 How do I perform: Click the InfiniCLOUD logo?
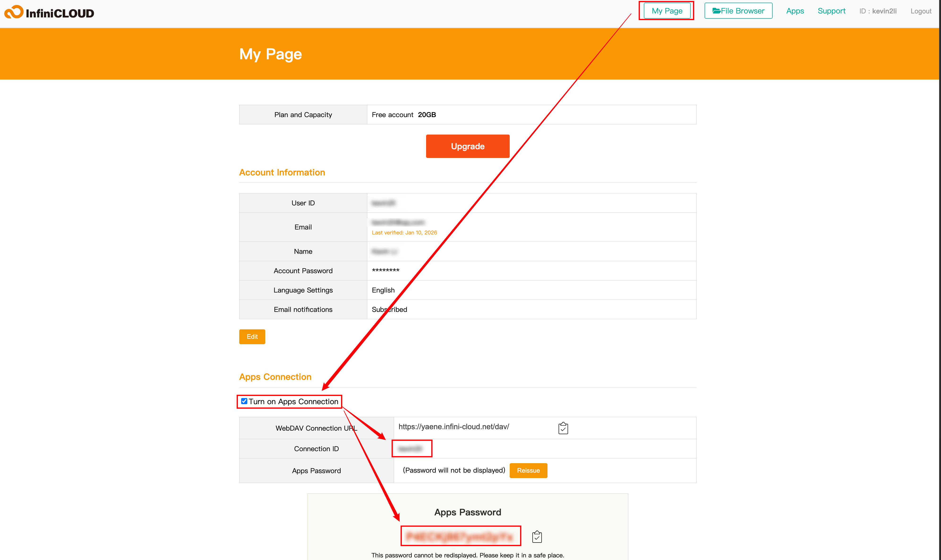[49, 13]
